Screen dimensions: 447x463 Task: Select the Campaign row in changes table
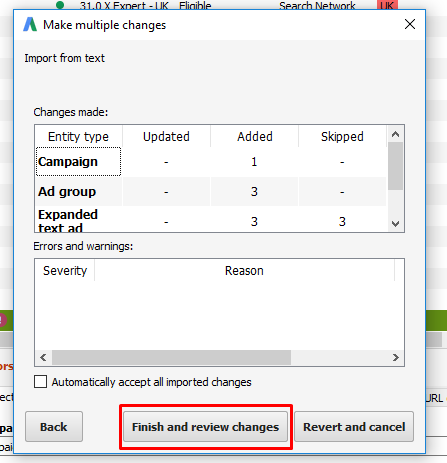coord(211,162)
